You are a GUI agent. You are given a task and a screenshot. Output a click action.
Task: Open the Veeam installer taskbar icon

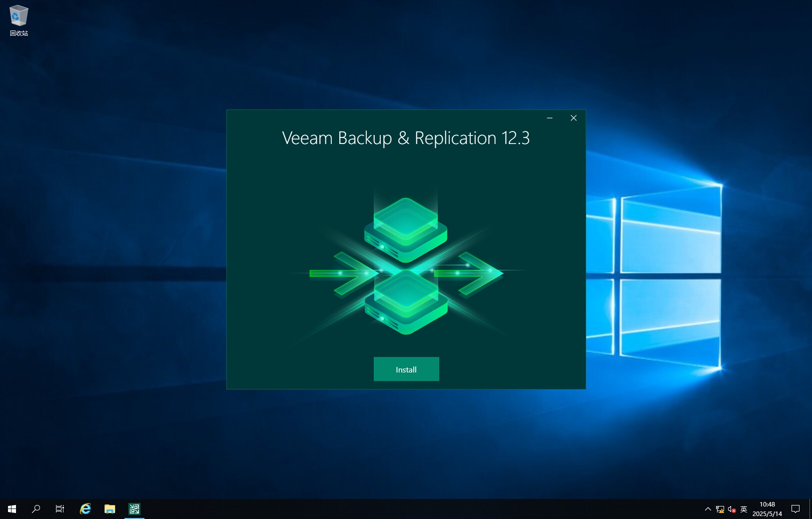coord(134,509)
